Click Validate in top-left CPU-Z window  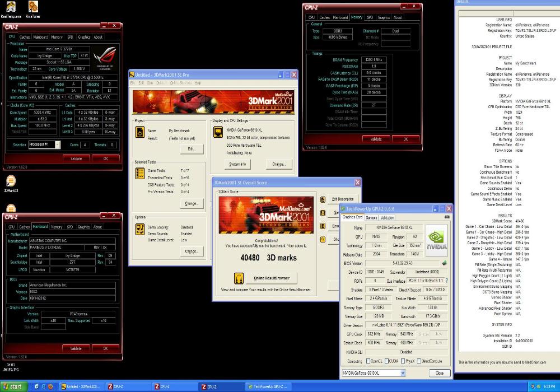coord(76,158)
